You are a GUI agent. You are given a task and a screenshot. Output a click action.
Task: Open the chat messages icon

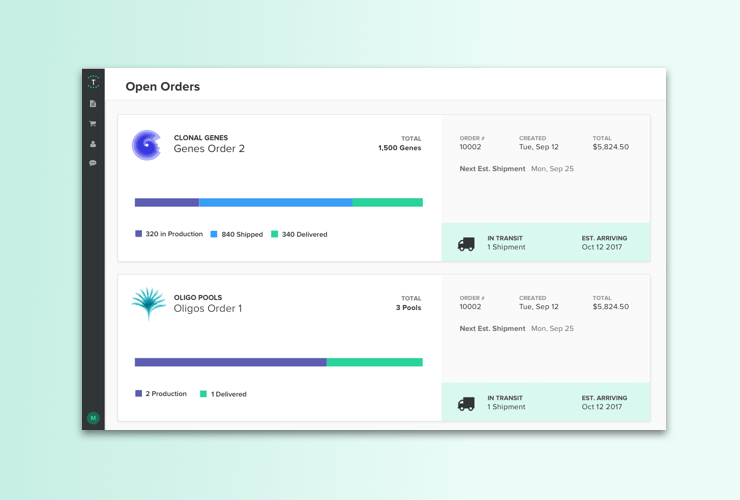[x=93, y=163]
